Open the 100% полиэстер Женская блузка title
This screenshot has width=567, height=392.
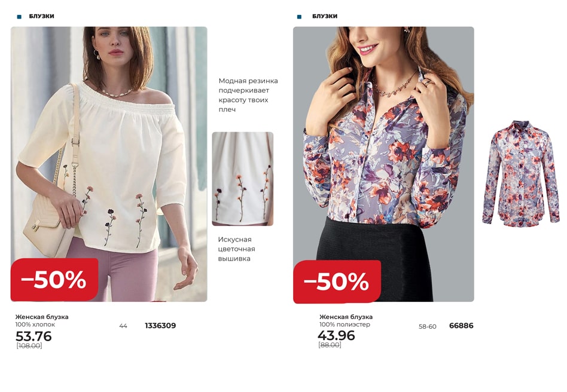pos(346,317)
